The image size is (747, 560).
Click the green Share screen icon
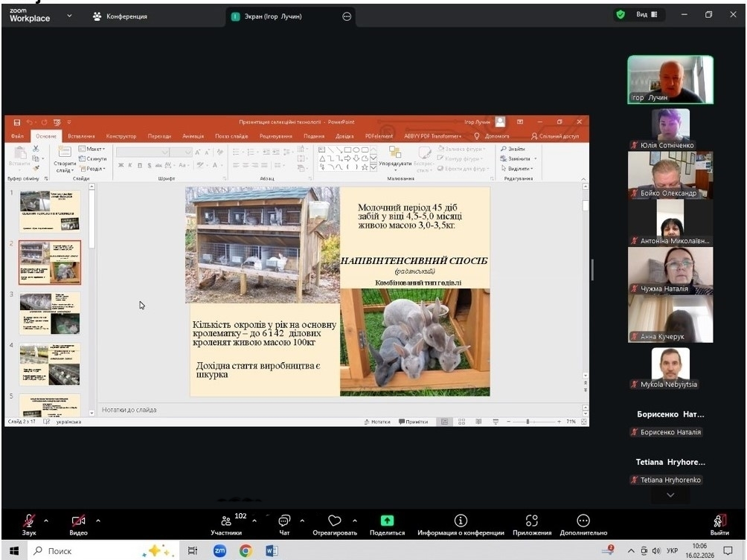[387, 521]
